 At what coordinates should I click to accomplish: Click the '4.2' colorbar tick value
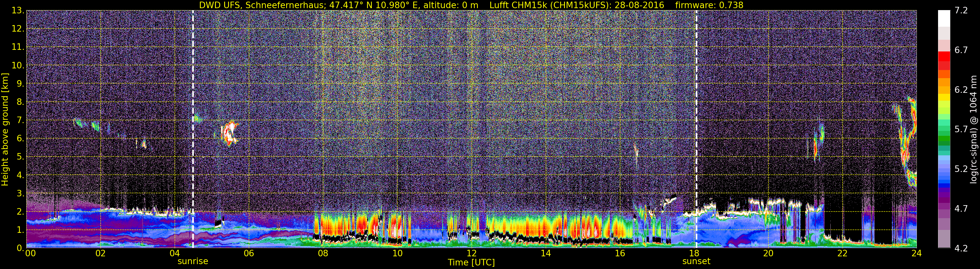click(x=961, y=248)
